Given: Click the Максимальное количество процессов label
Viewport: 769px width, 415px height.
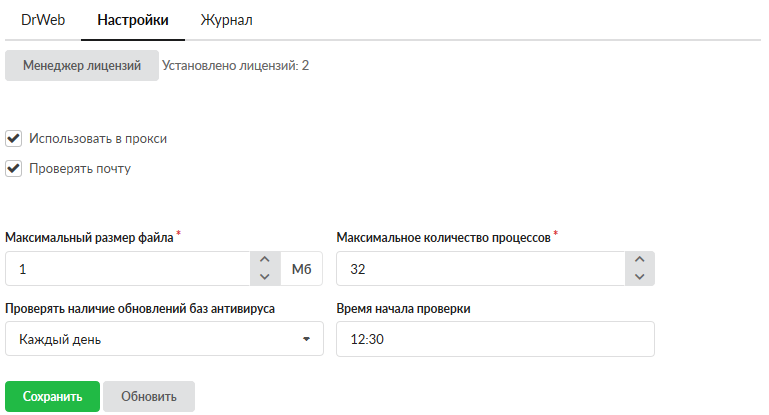Looking at the screenshot, I should [443, 237].
